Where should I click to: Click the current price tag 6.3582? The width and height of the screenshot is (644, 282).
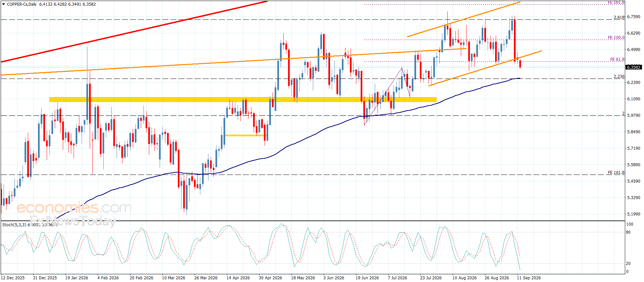click(x=634, y=67)
